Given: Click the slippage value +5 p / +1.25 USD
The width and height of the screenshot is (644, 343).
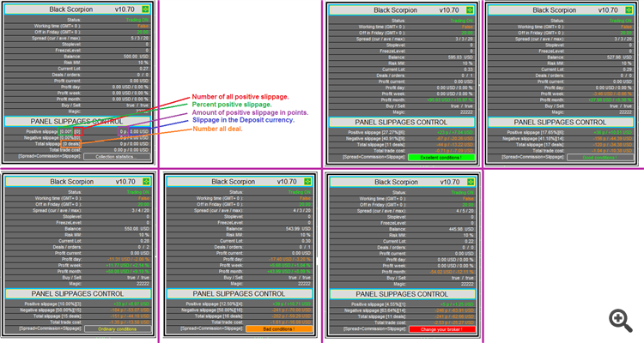Looking at the screenshot, I should pos(457,304).
